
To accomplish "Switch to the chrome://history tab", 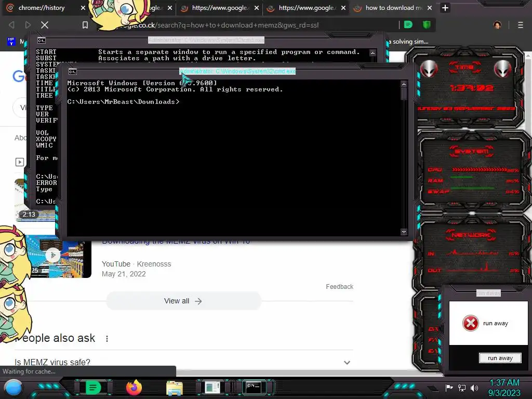I will tap(42, 8).
